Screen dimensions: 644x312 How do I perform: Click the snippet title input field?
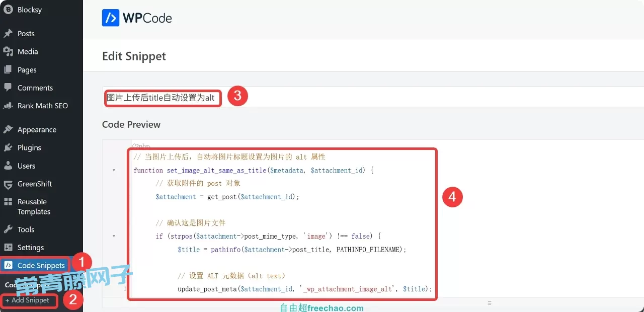[373, 97]
